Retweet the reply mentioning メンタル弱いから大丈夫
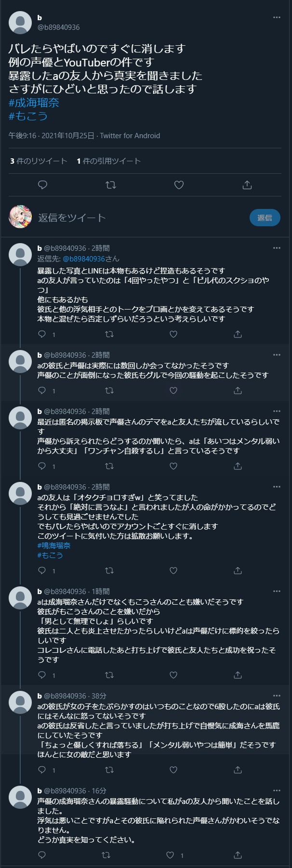Screen dimensions: 292x868 tap(109, 466)
